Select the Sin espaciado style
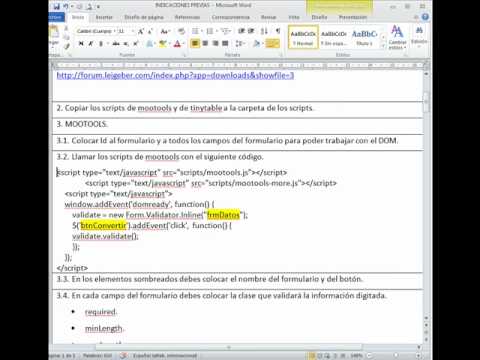Viewport: 480px width, 360px height. pyautogui.click(x=334, y=37)
